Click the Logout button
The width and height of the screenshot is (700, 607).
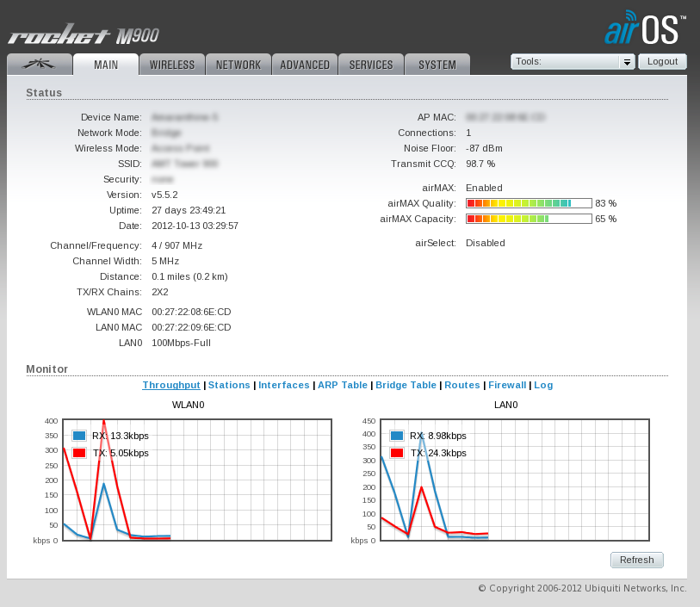coord(662,62)
